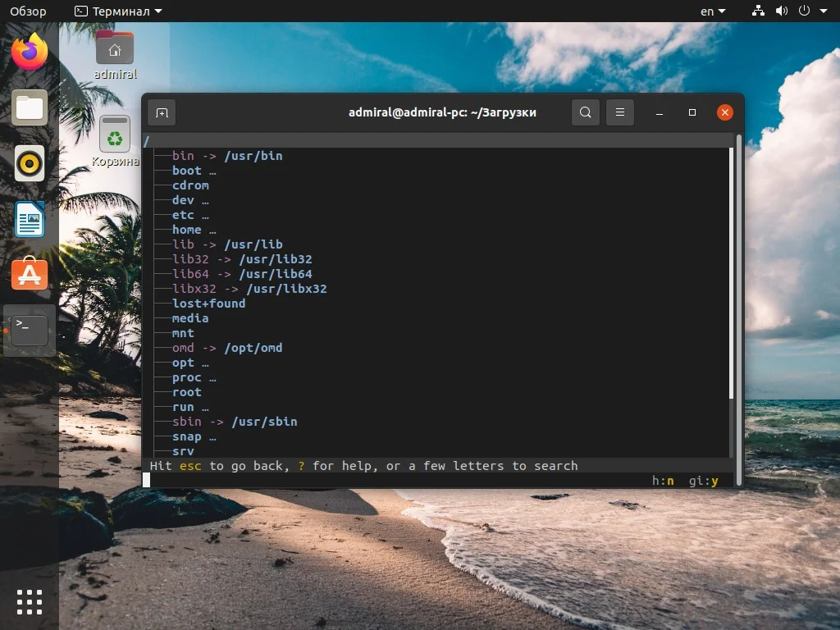
Task: Click the volume icon in the top bar
Action: tap(779, 11)
